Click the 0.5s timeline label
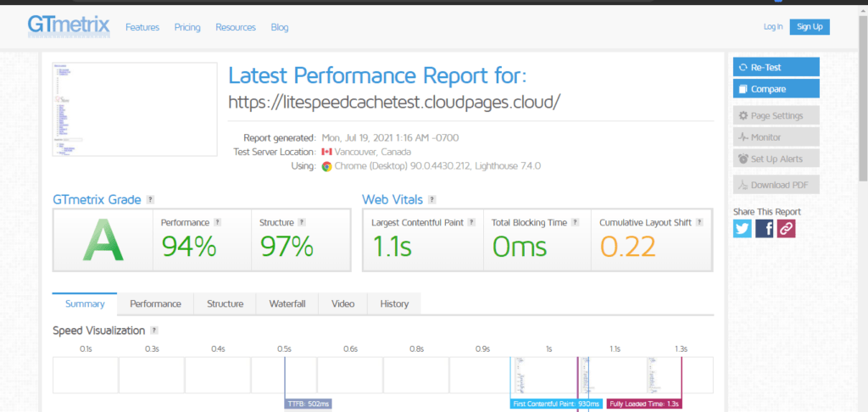Image resolution: width=868 pixels, height=412 pixels. click(x=284, y=349)
